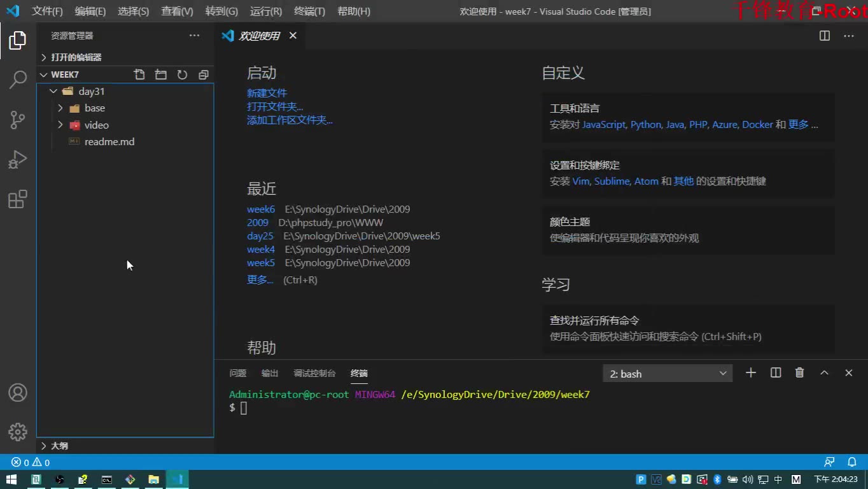Kill the terminal with the trash icon

pyautogui.click(x=799, y=372)
